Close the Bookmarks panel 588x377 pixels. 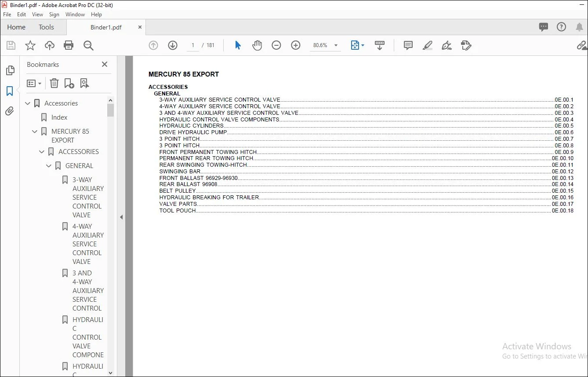coord(105,64)
